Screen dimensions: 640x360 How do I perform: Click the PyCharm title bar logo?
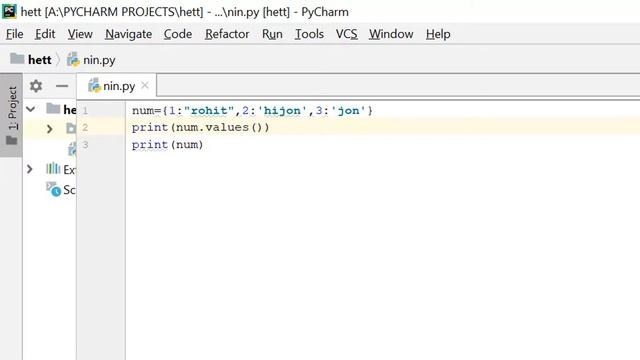tap(9, 11)
